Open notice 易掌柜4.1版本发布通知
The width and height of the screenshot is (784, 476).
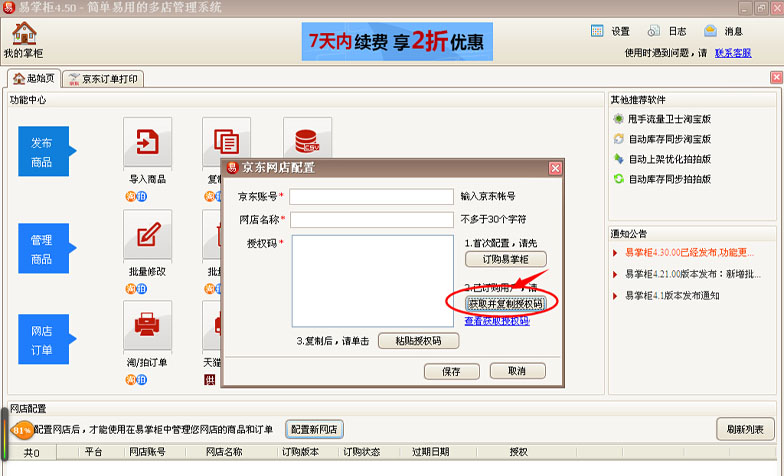pyautogui.click(x=672, y=296)
